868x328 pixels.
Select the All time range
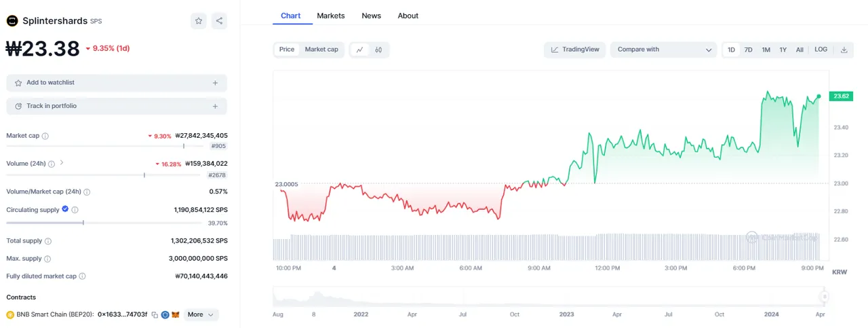coord(800,50)
